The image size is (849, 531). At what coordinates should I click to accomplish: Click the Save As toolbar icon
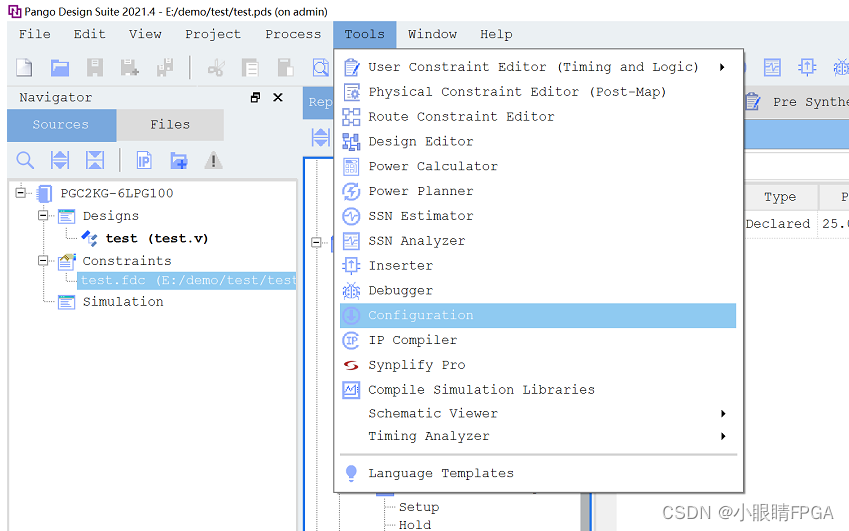click(130, 68)
